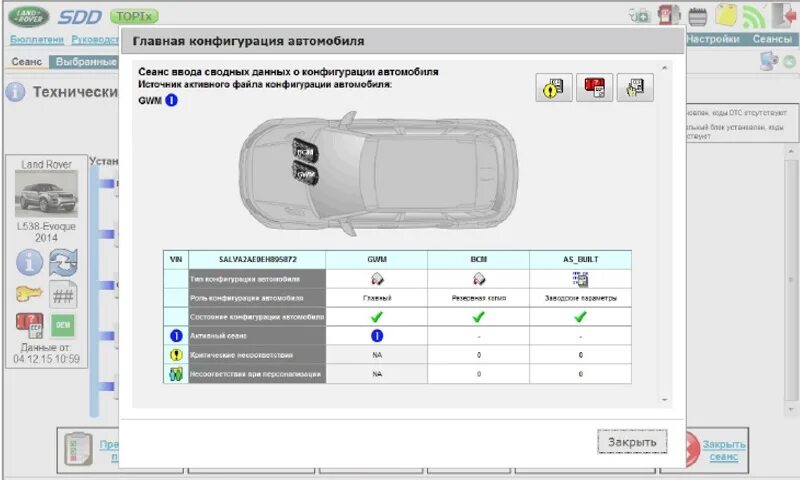Click the Land Rover logo
The image size is (800, 480).
pos(29,16)
